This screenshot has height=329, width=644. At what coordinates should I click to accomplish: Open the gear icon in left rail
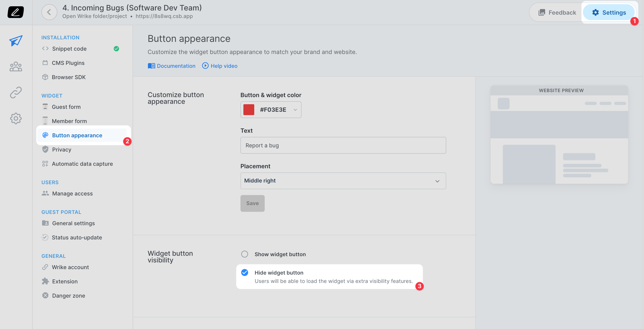point(16,118)
